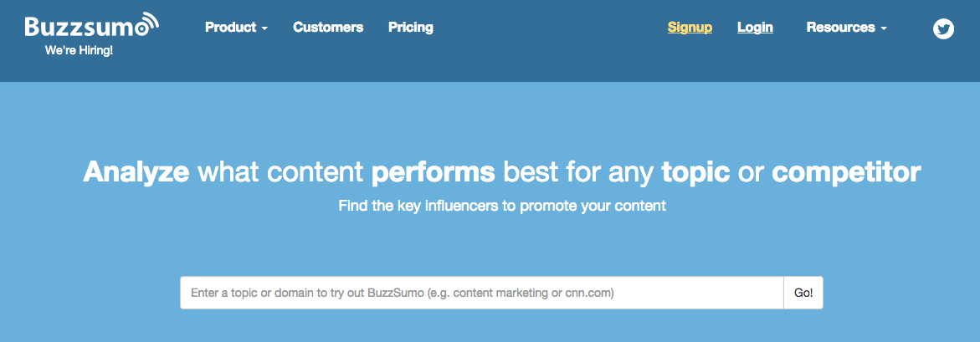Viewport: 980px width, 342px height.
Task: Open the We're Hiring! link
Action: (x=79, y=50)
